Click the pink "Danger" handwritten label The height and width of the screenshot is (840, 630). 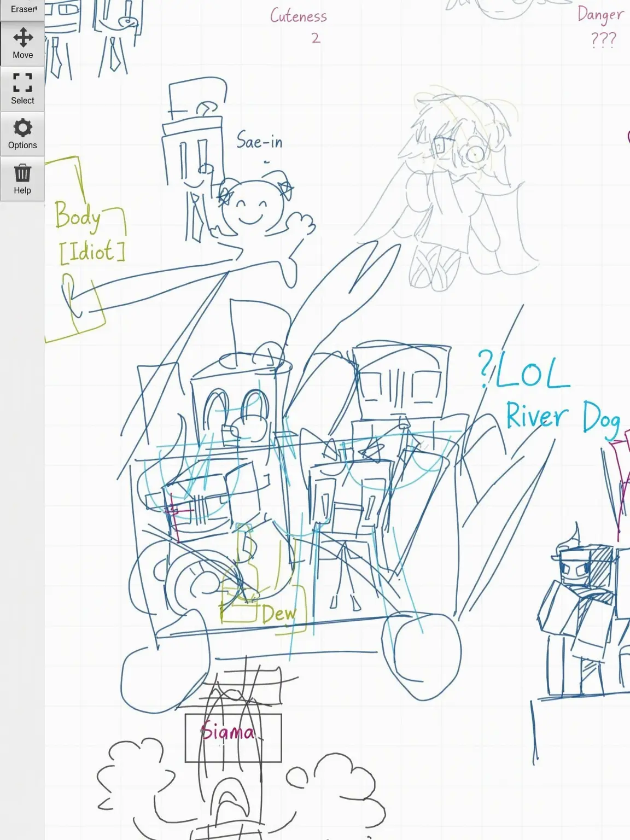coord(600,15)
